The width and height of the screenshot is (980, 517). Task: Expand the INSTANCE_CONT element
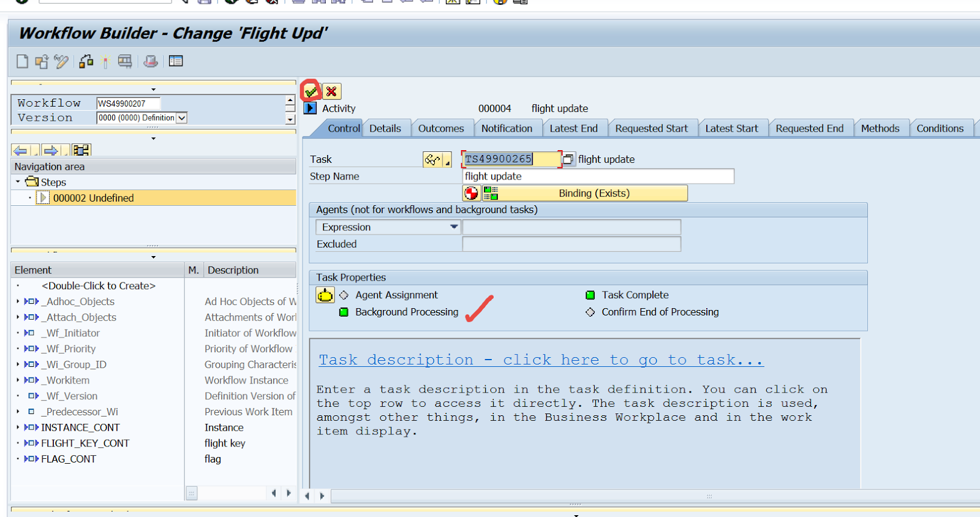click(x=18, y=428)
